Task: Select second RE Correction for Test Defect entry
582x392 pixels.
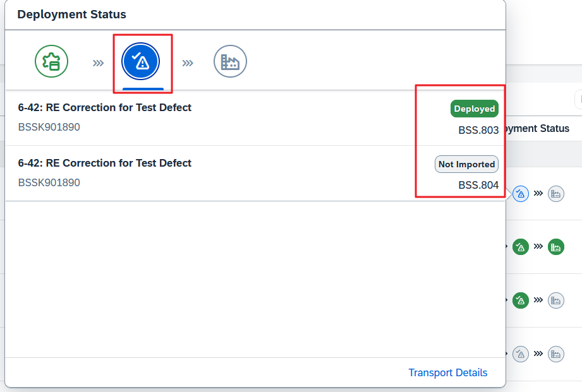Action: [105, 163]
